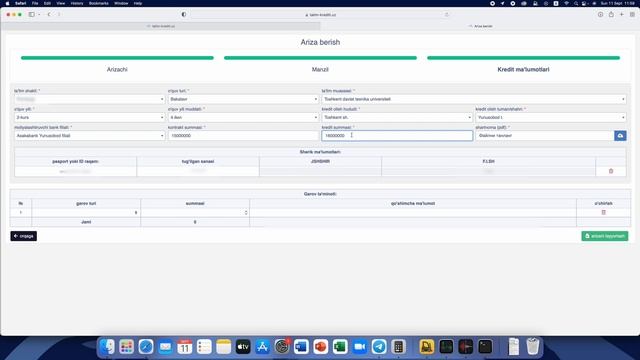Open Apple TV from the dock

pyautogui.click(x=243, y=347)
